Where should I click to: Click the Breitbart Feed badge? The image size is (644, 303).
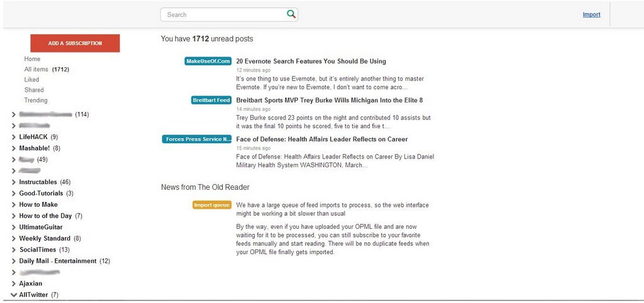pyautogui.click(x=211, y=100)
